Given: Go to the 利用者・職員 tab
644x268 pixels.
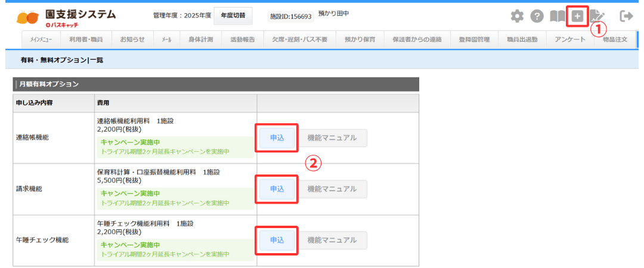Looking at the screenshot, I should (x=86, y=40).
